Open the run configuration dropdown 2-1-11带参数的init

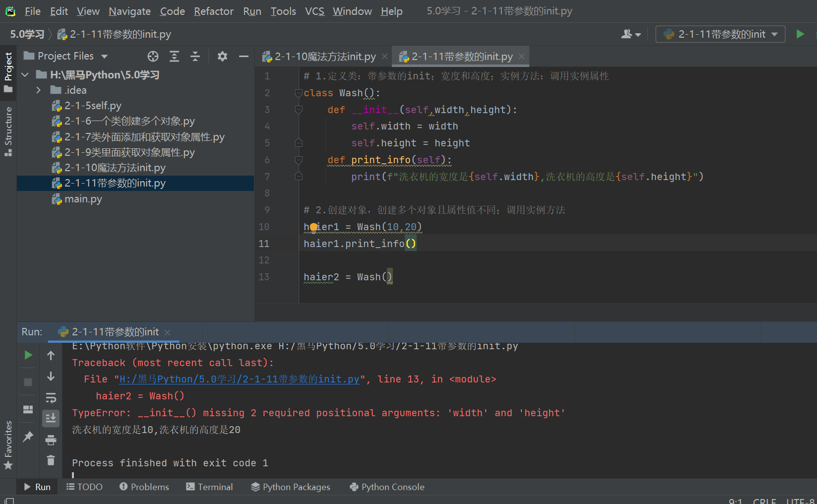pyautogui.click(x=720, y=34)
